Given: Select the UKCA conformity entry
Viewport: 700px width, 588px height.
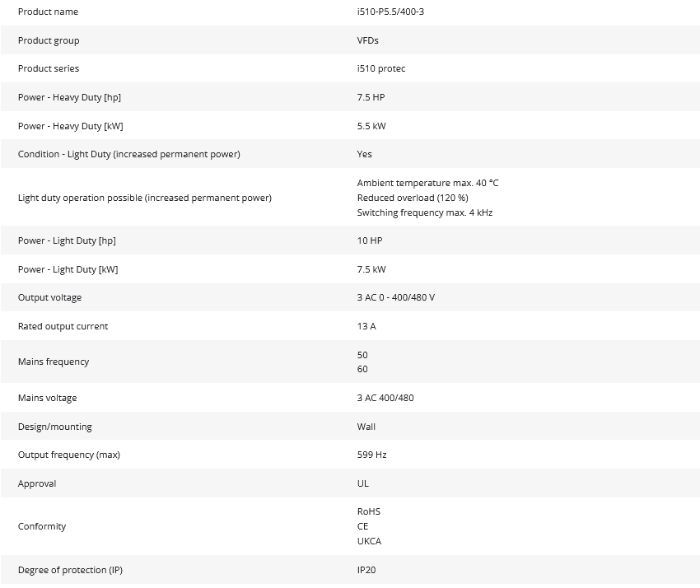Looking at the screenshot, I should pos(369,541).
